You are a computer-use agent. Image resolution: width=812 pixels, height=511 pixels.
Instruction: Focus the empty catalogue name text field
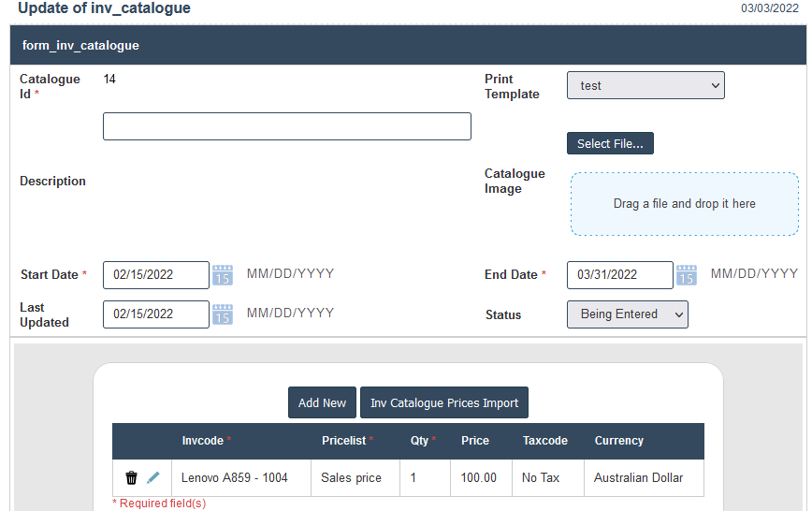(x=287, y=126)
